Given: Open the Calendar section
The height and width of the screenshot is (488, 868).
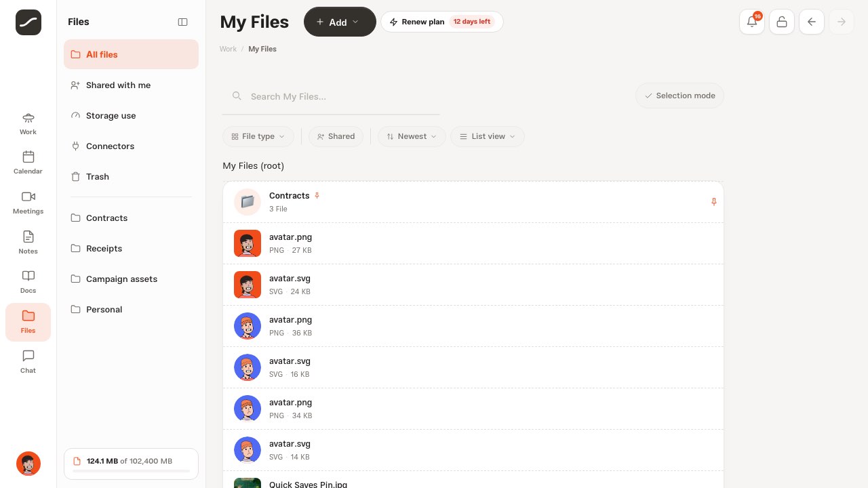Looking at the screenshot, I should [x=28, y=163].
